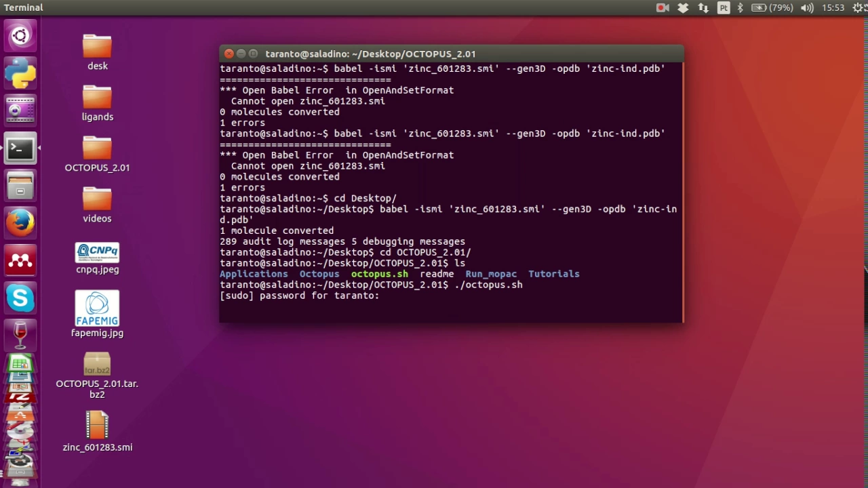Click the 'cd Desktop/' command line
The width and height of the screenshot is (868, 488).
point(308,198)
